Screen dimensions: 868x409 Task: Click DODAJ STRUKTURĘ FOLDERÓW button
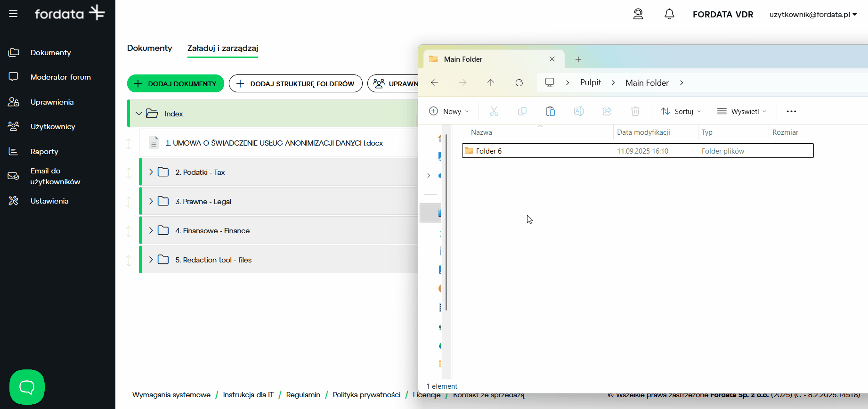tap(295, 84)
